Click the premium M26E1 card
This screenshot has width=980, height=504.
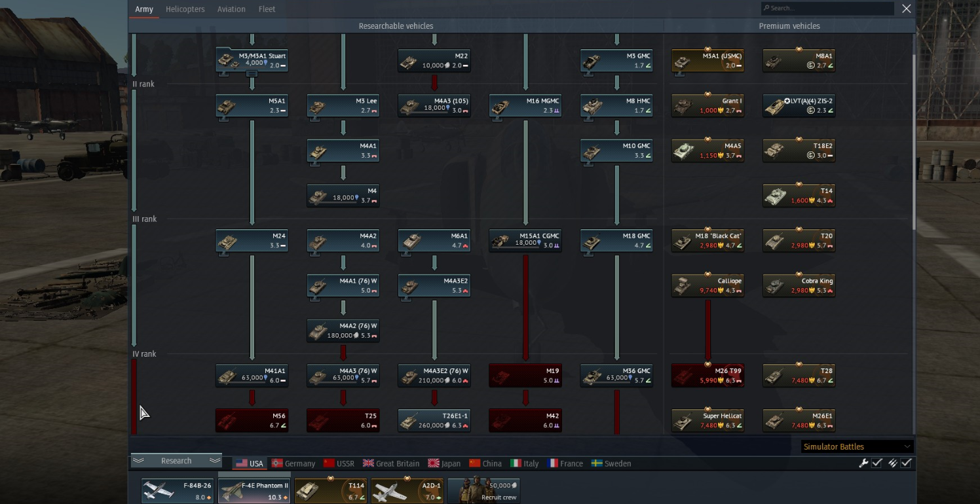[x=799, y=420]
